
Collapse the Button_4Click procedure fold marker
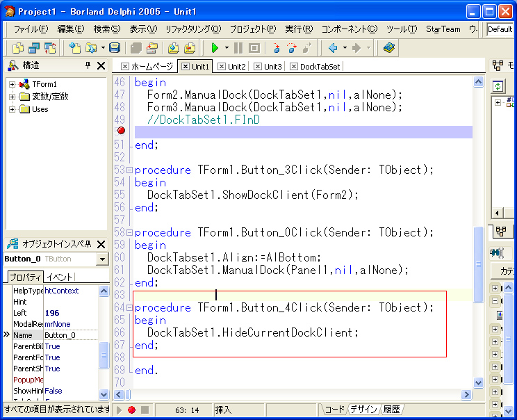pos(129,308)
